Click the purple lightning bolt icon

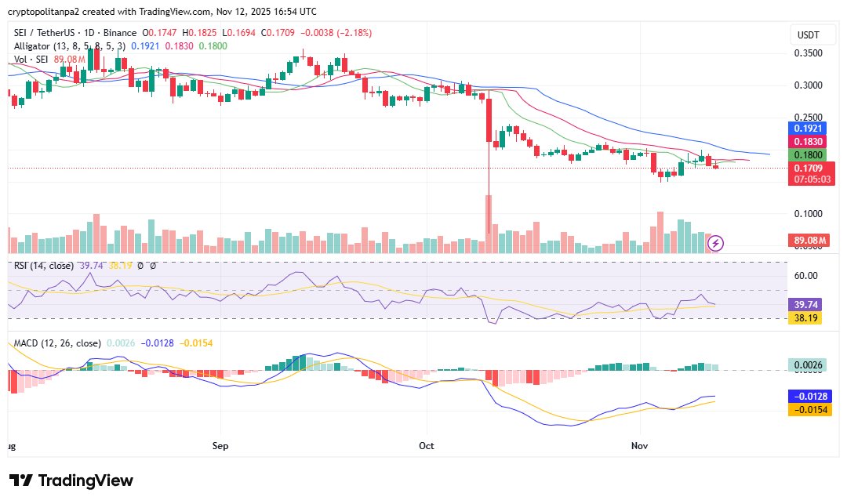coord(716,243)
